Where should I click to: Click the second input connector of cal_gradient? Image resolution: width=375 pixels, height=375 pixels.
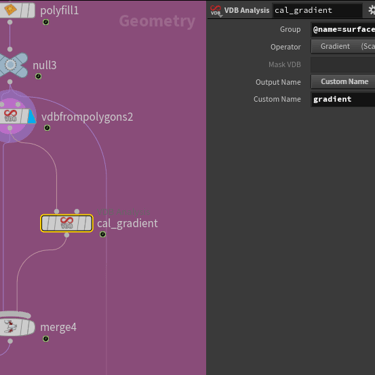tap(77, 211)
